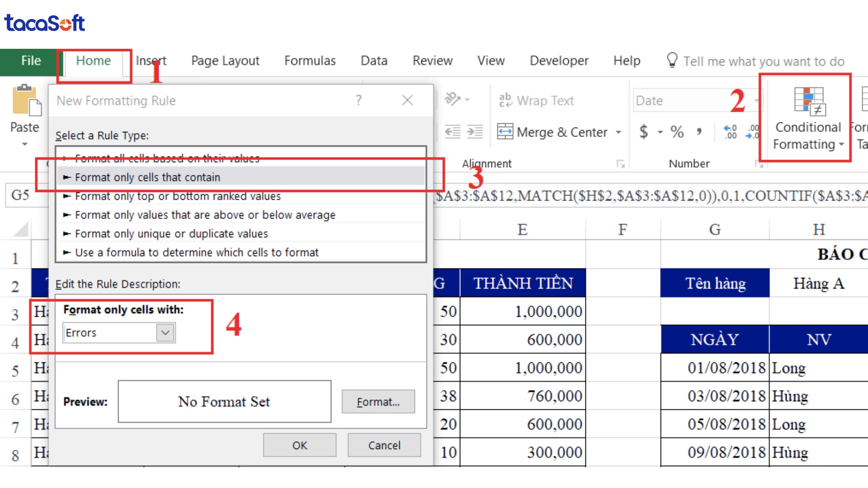The width and height of the screenshot is (868, 488).
Task: Open the Developer tab
Action: pos(559,60)
